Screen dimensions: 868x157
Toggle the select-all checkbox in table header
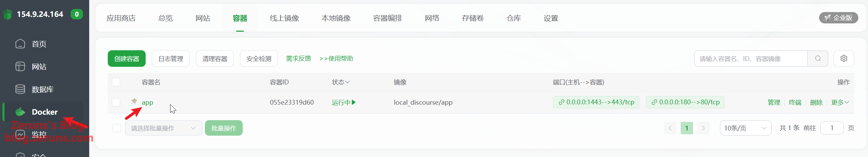pyautogui.click(x=116, y=82)
